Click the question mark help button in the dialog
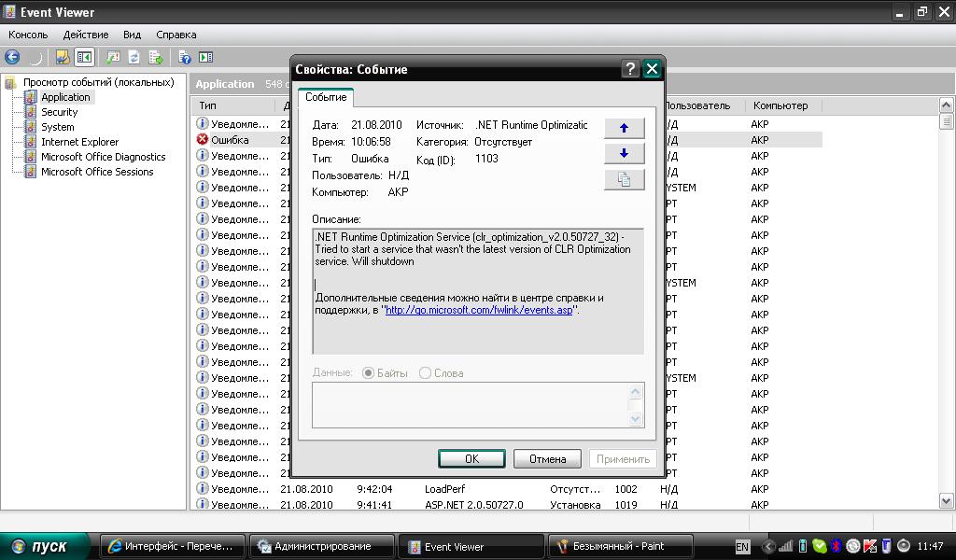This screenshot has width=956, height=560. pyautogui.click(x=630, y=69)
